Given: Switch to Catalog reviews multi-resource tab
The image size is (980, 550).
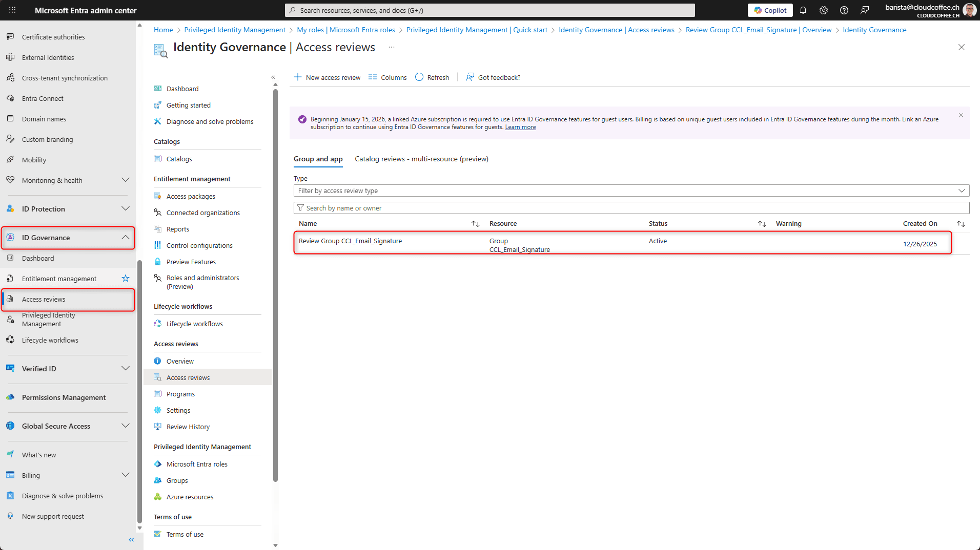Looking at the screenshot, I should 421,159.
